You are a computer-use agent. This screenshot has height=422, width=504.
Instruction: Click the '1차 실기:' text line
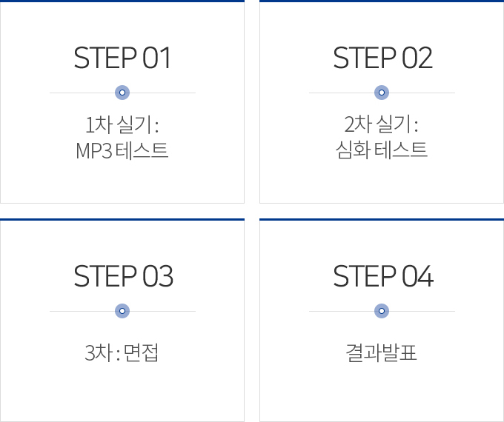(122, 124)
